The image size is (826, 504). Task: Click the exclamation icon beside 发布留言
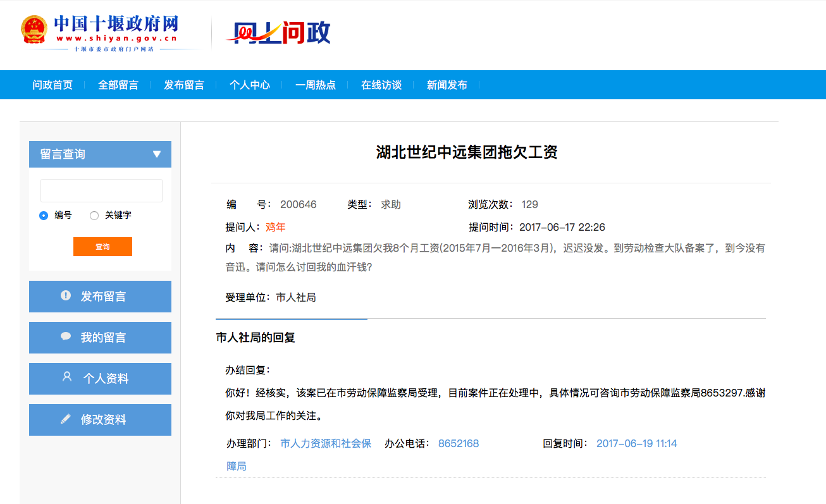tap(66, 295)
